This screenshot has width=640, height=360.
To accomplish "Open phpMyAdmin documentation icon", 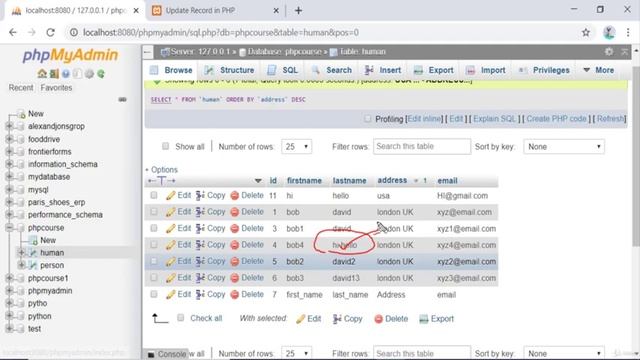I will [66, 73].
